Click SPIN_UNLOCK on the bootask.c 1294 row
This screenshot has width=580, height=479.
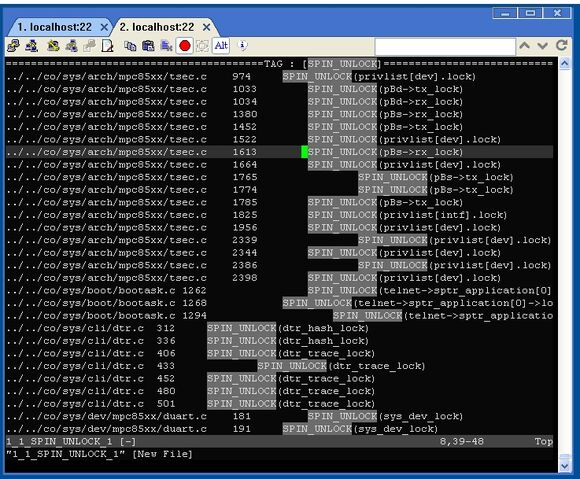coord(367,316)
